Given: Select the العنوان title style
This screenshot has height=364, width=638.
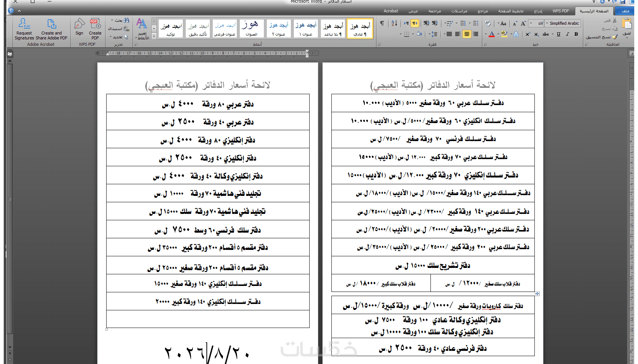Looking at the screenshot, I should point(251,29).
